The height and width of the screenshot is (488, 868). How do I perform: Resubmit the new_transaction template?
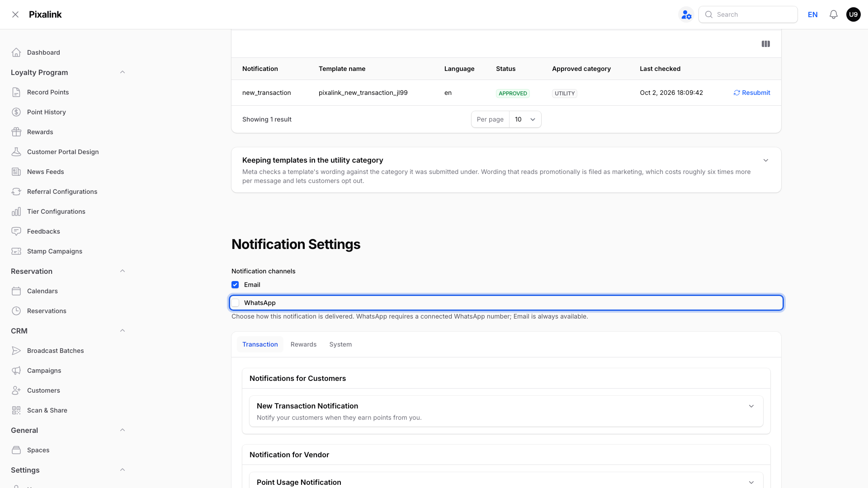coord(752,93)
